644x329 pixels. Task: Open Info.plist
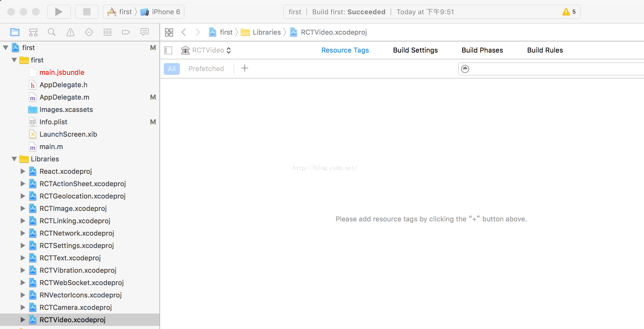pos(53,122)
